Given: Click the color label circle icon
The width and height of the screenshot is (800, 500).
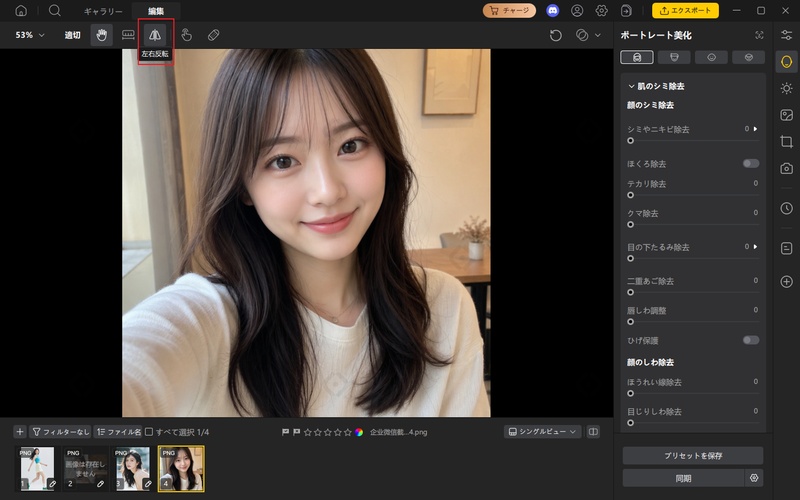Looking at the screenshot, I should pos(359,432).
